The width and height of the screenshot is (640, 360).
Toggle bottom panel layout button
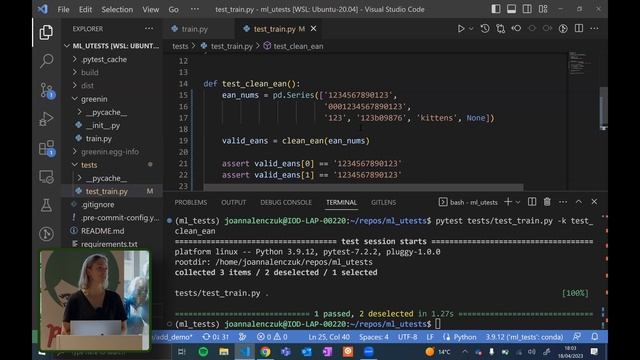(x=511, y=9)
